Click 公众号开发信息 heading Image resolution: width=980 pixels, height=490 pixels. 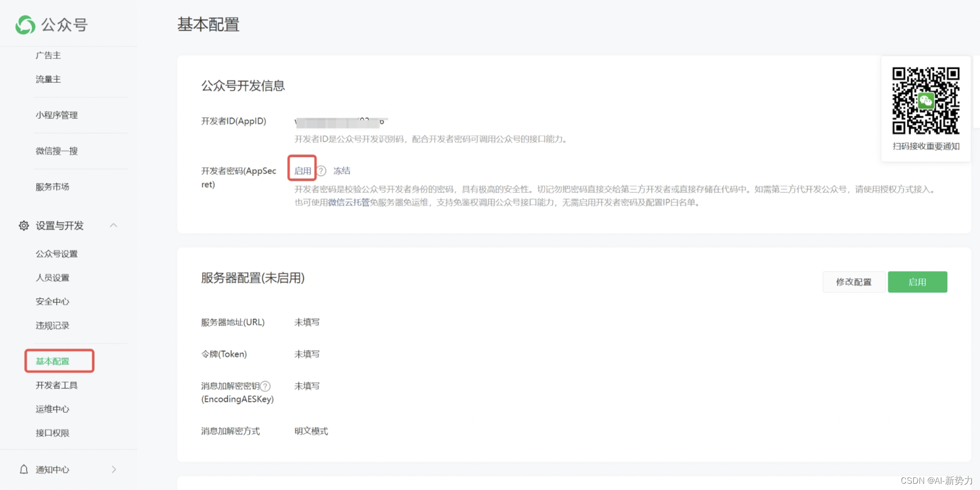point(243,85)
